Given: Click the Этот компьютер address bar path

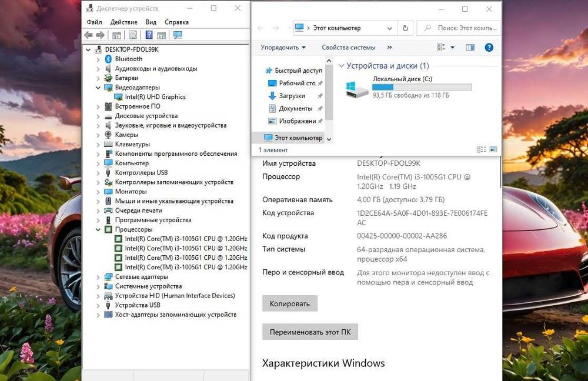Looking at the screenshot, I should [x=337, y=28].
